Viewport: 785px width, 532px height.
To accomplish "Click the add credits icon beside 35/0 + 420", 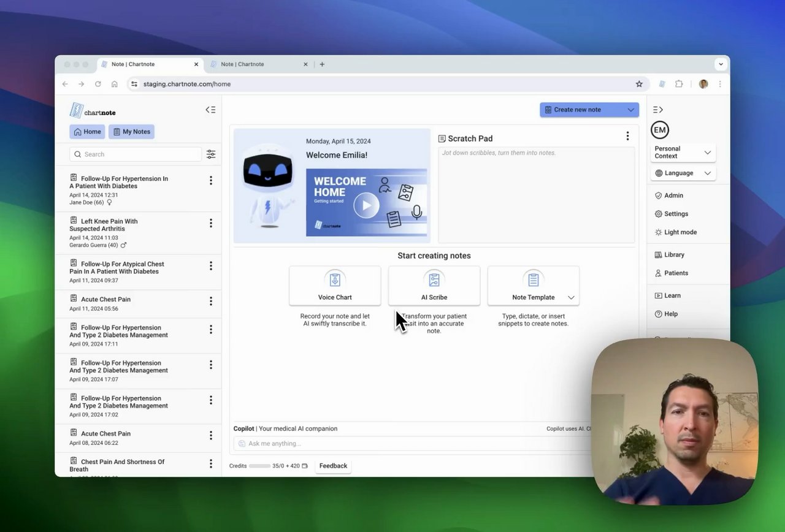I will pyautogui.click(x=305, y=466).
